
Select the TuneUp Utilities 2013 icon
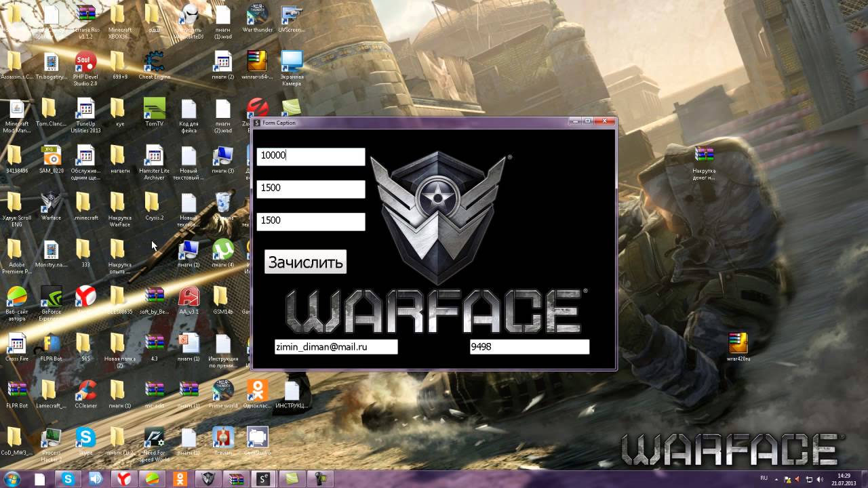coord(85,115)
